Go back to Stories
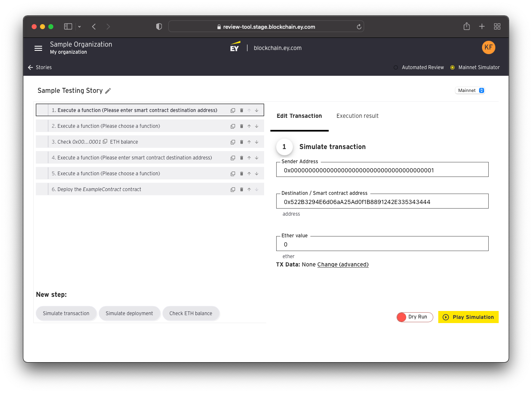 (x=40, y=67)
